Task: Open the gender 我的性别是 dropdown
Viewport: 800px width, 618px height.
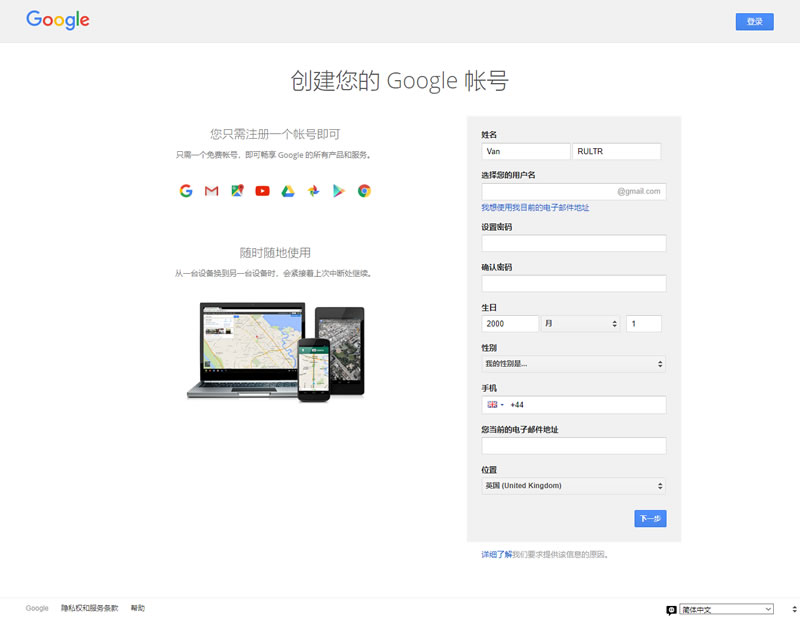Action: point(573,364)
